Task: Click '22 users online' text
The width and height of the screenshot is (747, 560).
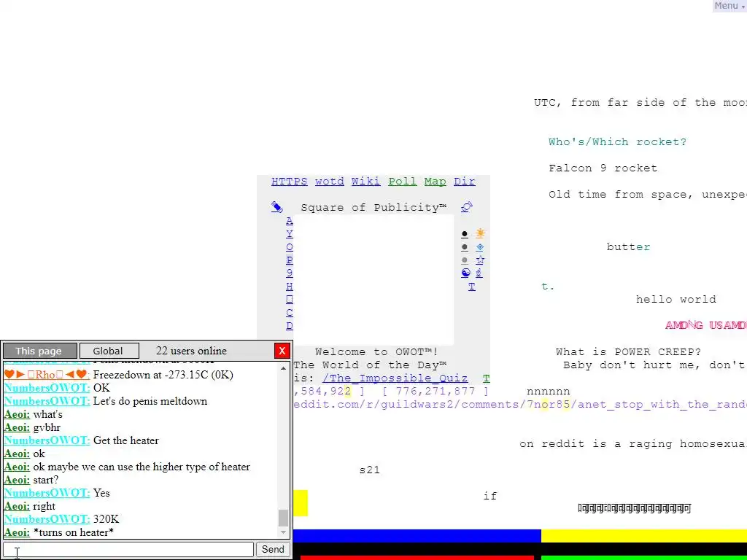Action: pos(191,351)
